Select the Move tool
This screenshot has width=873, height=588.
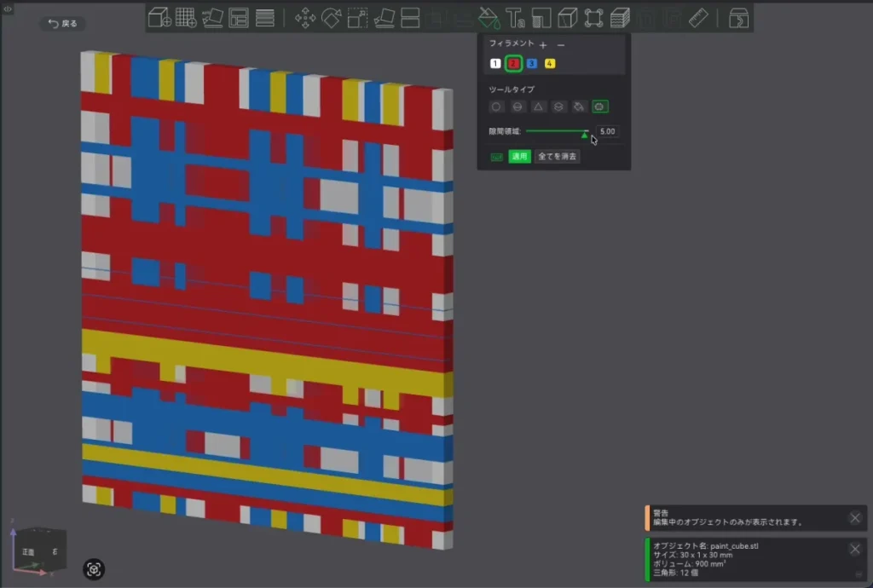[305, 18]
